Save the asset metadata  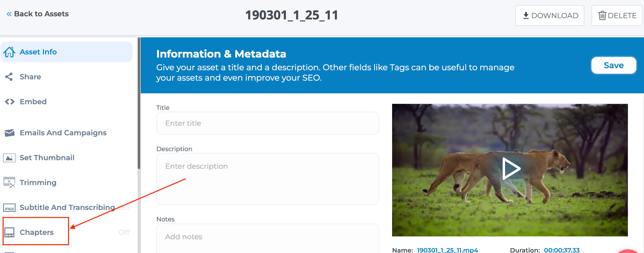(614, 65)
